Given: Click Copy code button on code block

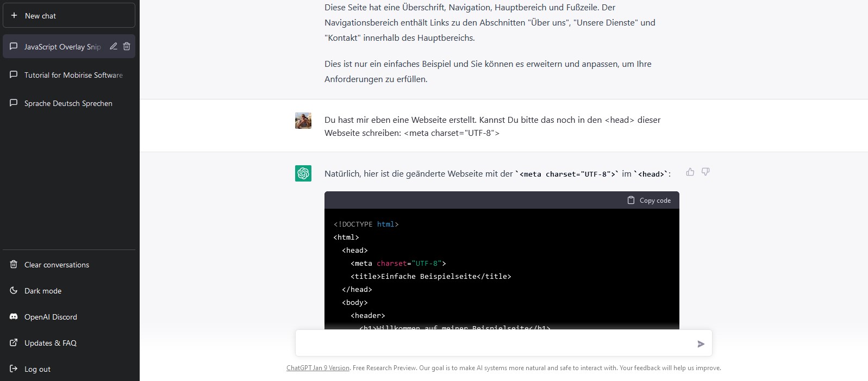Looking at the screenshot, I should click(x=649, y=200).
